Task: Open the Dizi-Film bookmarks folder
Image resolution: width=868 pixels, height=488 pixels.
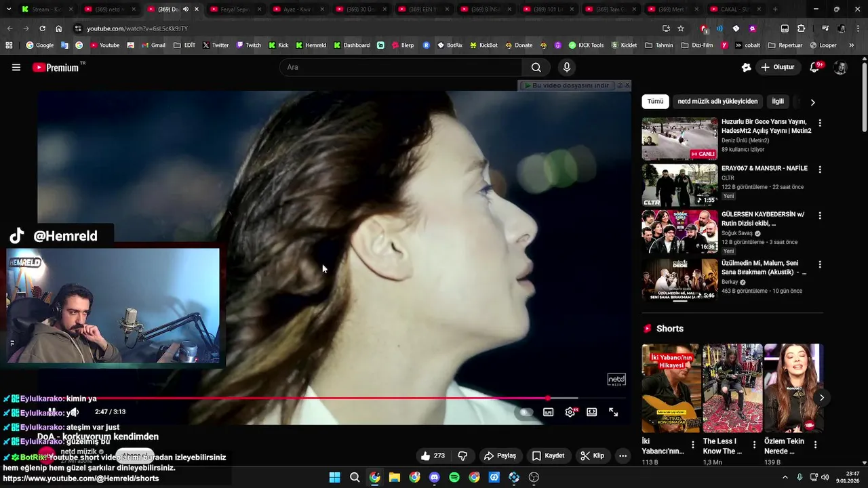Action: [x=697, y=45]
